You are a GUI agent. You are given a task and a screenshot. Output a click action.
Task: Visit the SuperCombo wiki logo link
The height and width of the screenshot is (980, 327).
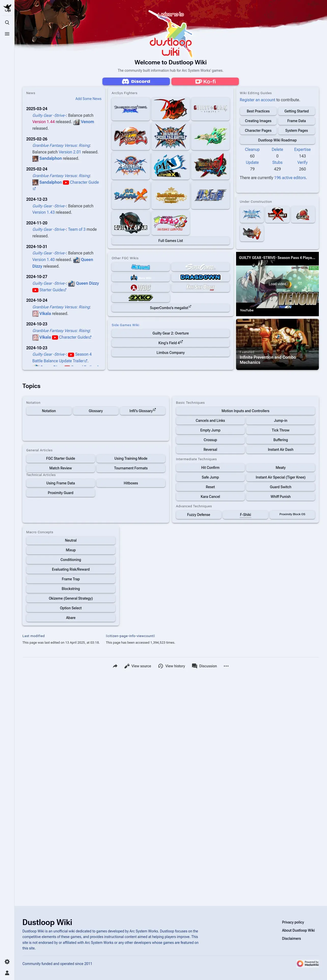coord(201,267)
